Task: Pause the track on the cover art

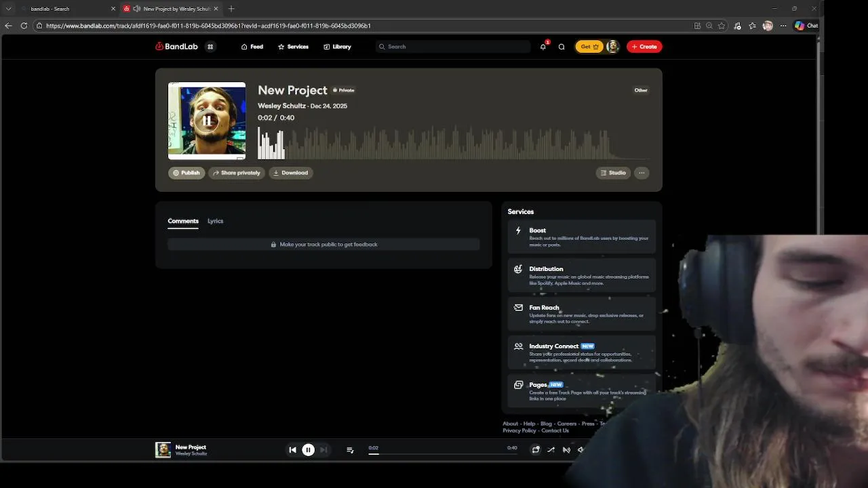Action: (207, 121)
